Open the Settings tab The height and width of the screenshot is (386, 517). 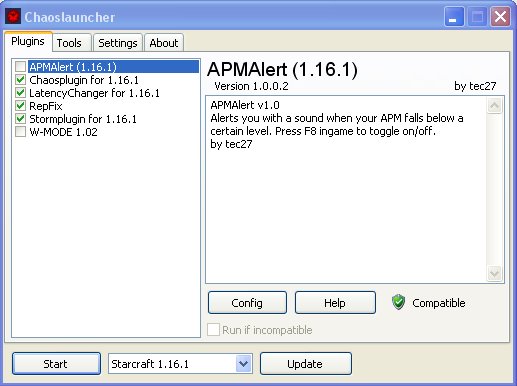[118, 43]
